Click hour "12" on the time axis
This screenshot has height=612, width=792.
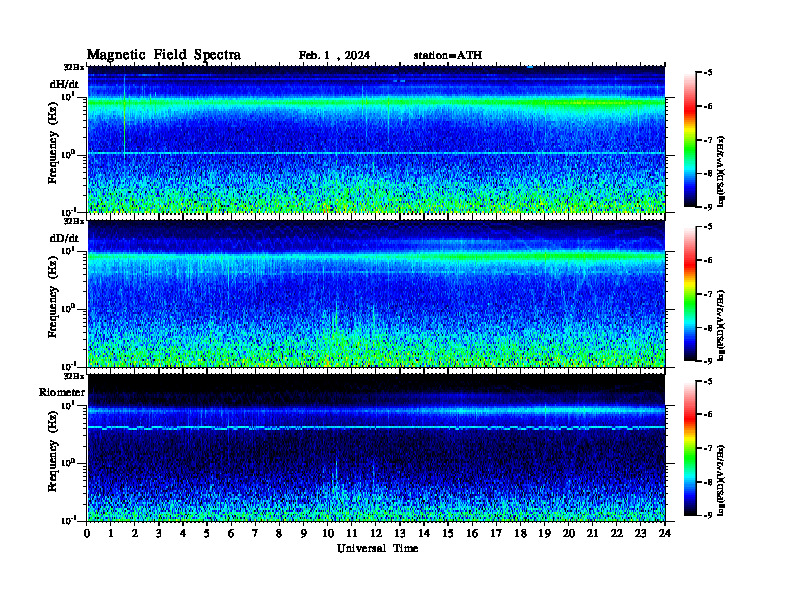(376, 533)
